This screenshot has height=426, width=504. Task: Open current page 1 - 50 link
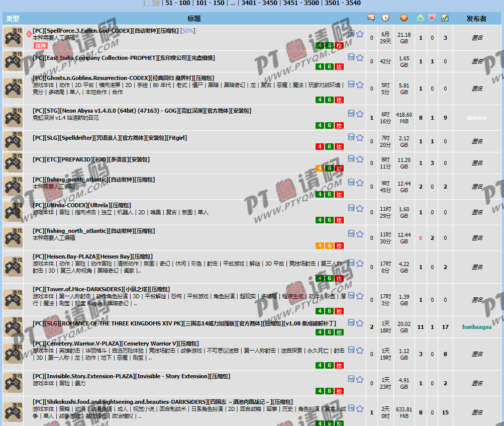[x=151, y=3]
